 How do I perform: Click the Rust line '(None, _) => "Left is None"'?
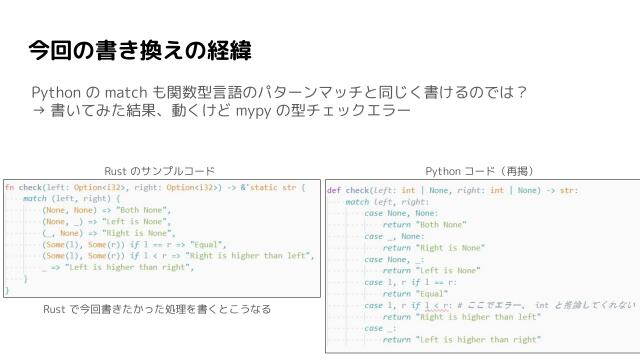pos(107,222)
